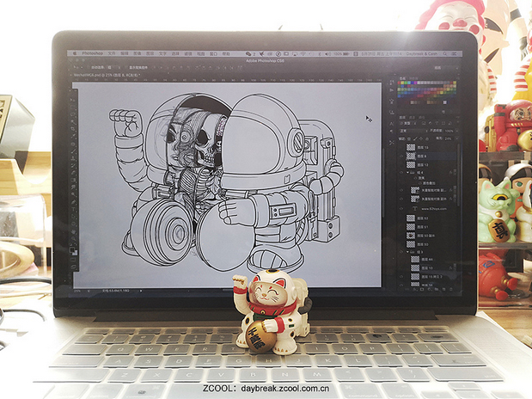Open the 正常 blend mode dropdown
The height and width of the screenshot is (399, 532).
[413, 131]
